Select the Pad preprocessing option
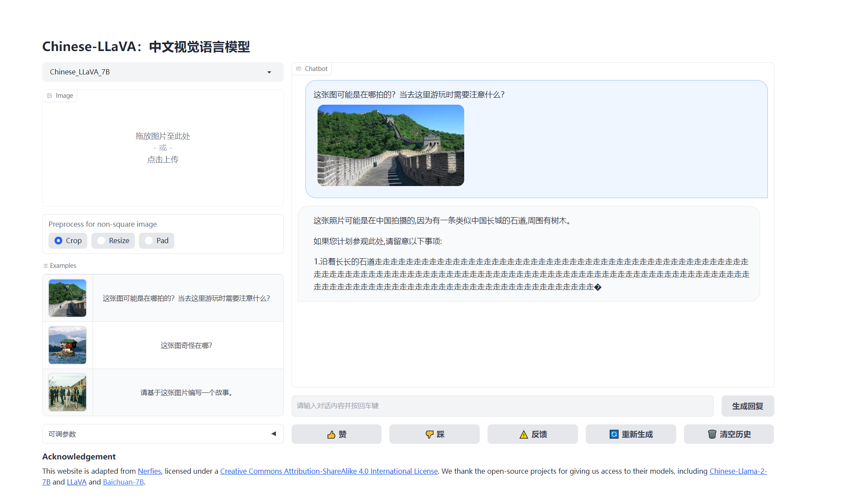This screenshot has height=504, width=841. point(149,241)
